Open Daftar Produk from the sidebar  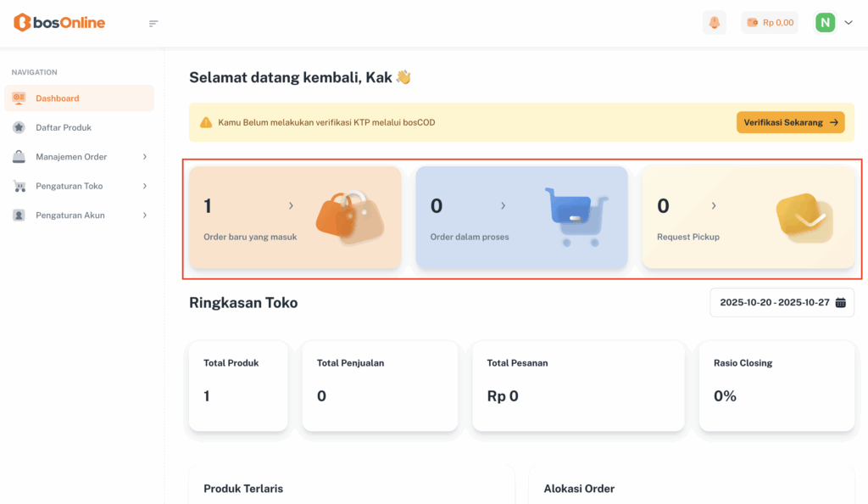point(64,127)
